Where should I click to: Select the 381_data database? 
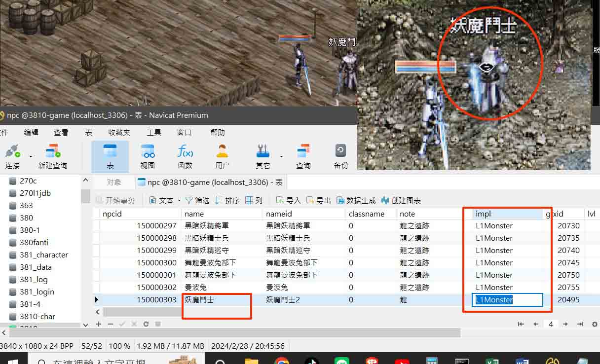(x=36, y=267)
